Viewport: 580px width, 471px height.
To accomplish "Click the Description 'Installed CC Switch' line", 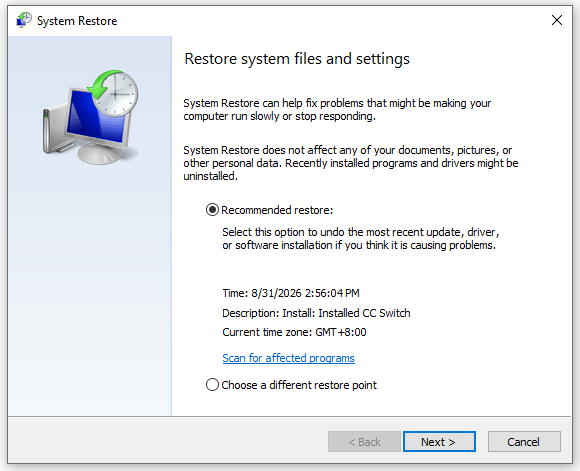I will 316,313.
